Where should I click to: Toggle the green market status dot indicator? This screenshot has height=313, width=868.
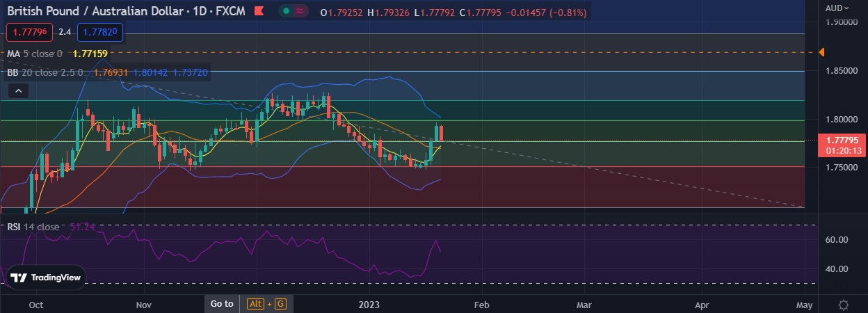click(x=287, y=13)
